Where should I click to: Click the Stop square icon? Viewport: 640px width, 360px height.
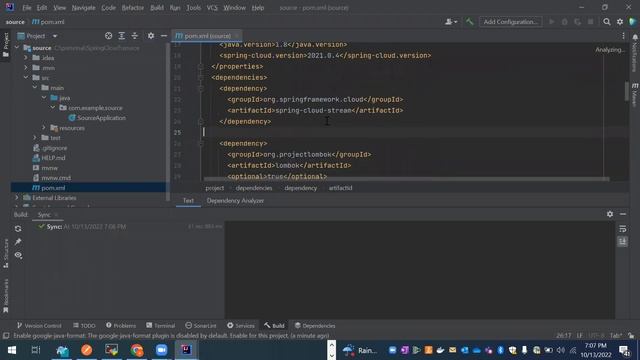591,22
